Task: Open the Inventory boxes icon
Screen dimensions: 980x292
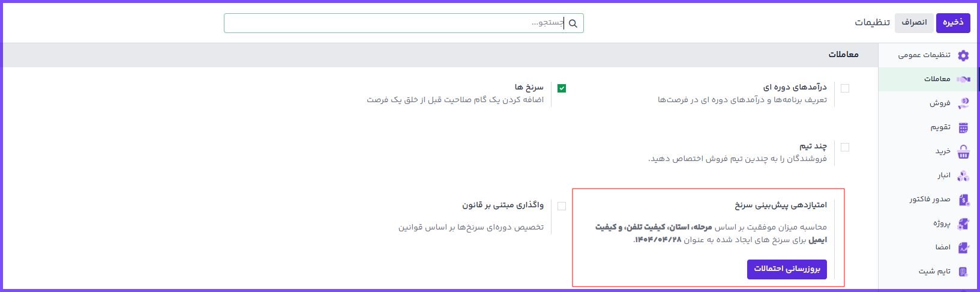Action: point(963,175)
